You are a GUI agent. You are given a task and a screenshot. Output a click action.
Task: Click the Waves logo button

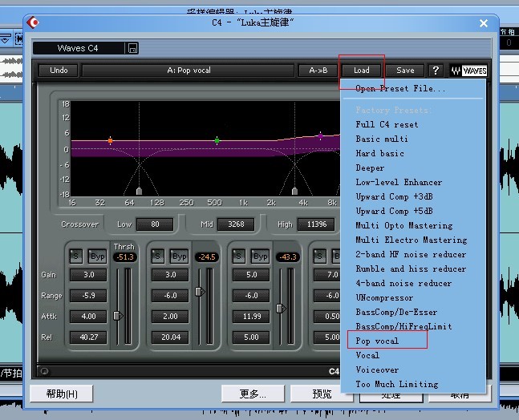coord(468,71)
